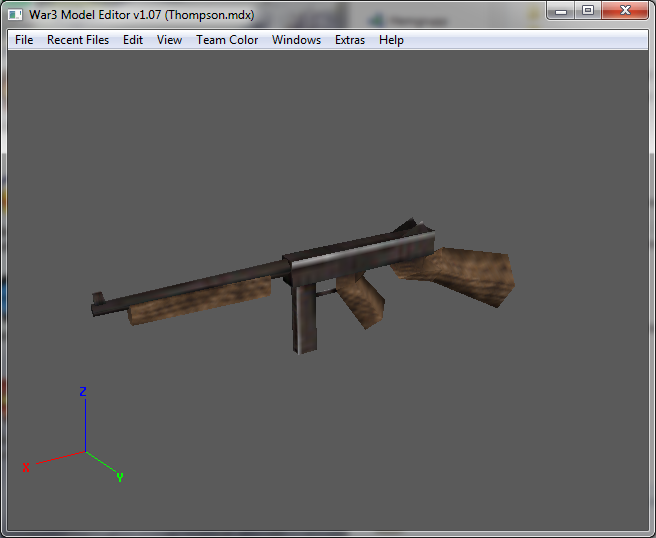
Task: Open the View menu
Action: click(169, 40)
